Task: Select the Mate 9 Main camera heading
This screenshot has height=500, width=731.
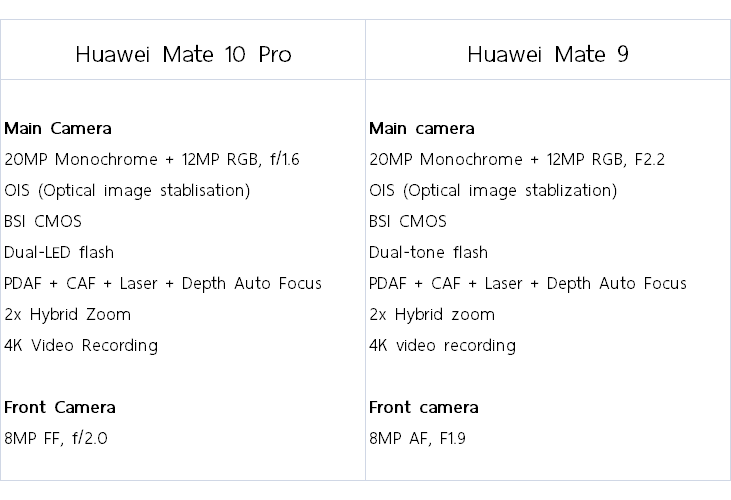Action: point(422,128)
